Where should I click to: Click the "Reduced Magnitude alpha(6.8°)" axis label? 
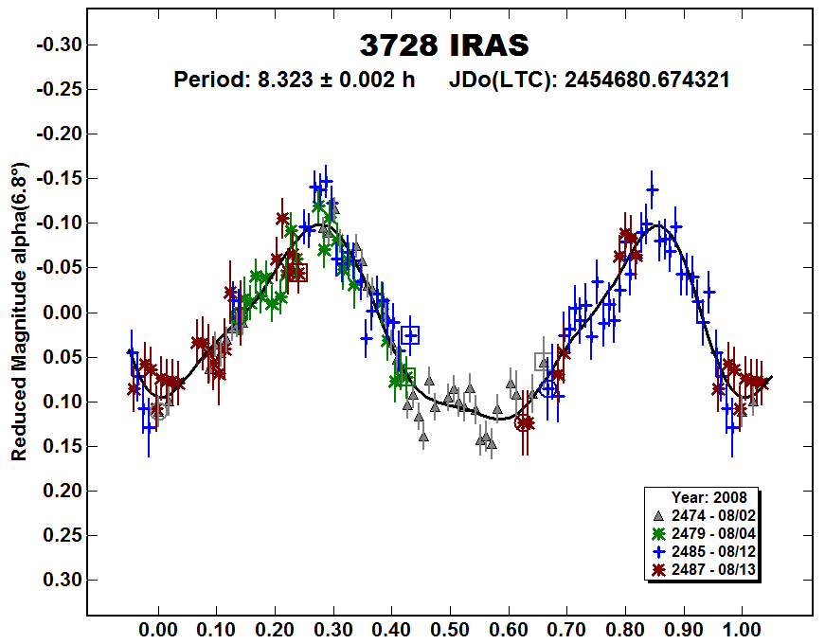19,312
